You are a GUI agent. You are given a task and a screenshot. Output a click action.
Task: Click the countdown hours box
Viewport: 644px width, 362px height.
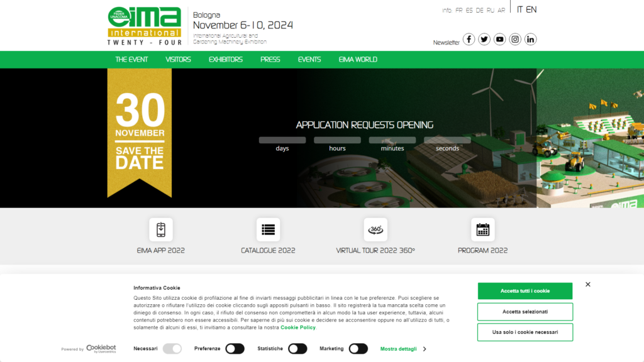[337, 140]
